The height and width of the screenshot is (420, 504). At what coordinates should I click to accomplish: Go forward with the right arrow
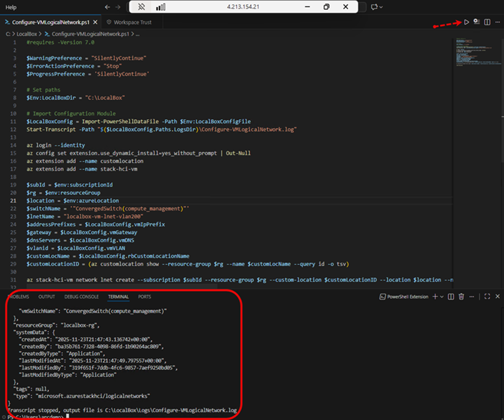(x=118, y=7)
